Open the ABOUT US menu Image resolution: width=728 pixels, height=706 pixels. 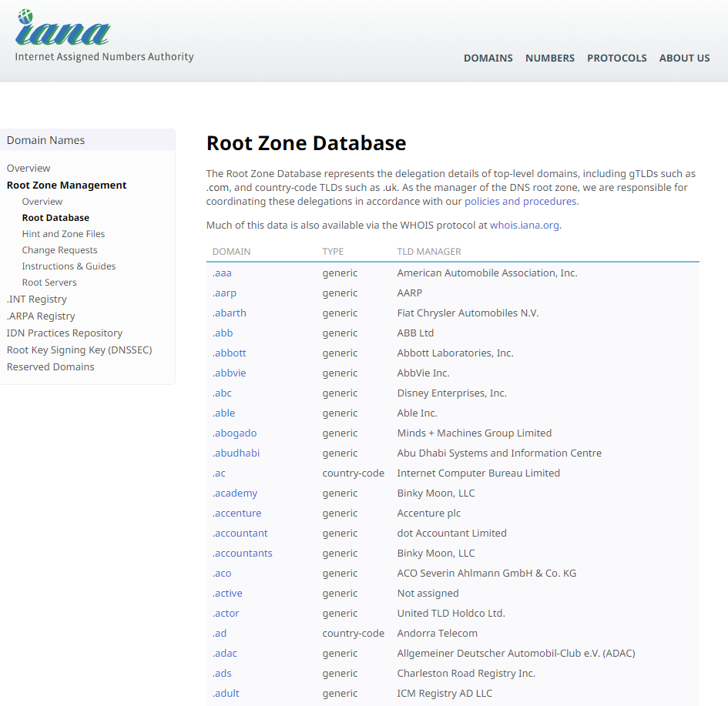684,58
